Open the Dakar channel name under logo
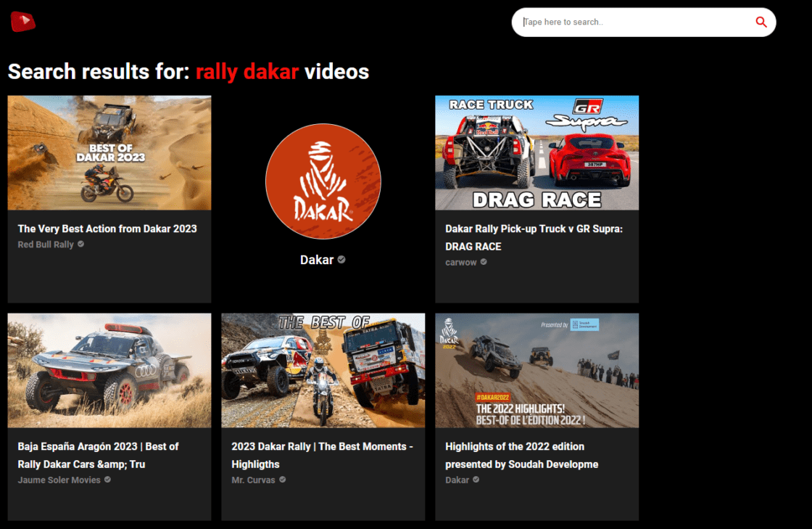812x529 pixels. (317, 260)
